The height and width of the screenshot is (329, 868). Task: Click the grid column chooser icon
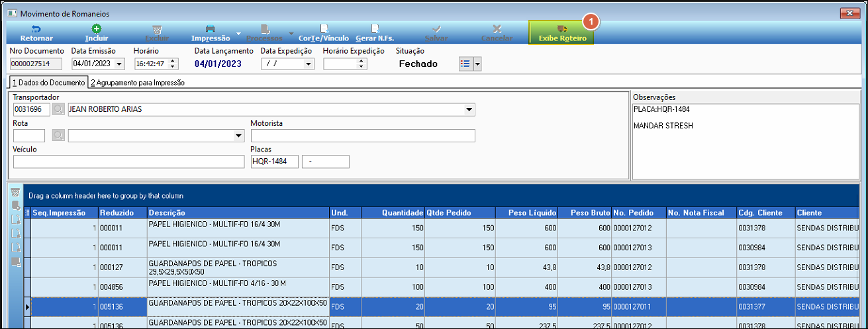click(28, 213)
